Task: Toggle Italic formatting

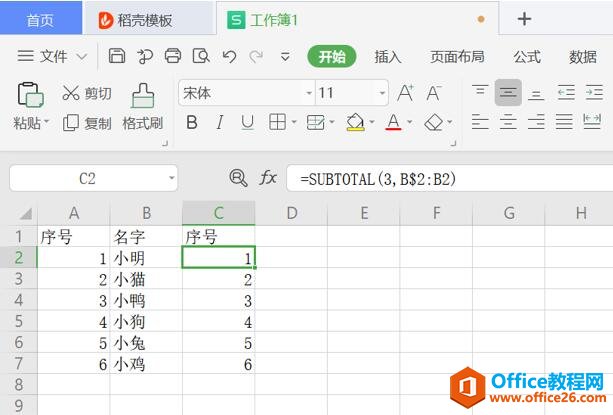Action: [x=220, y=122]
